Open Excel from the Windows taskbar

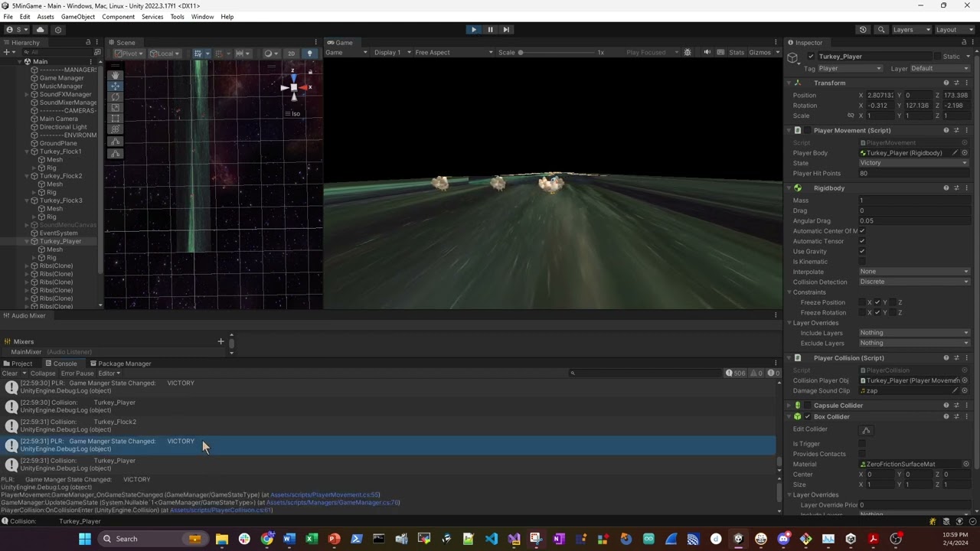pos(312,539)
